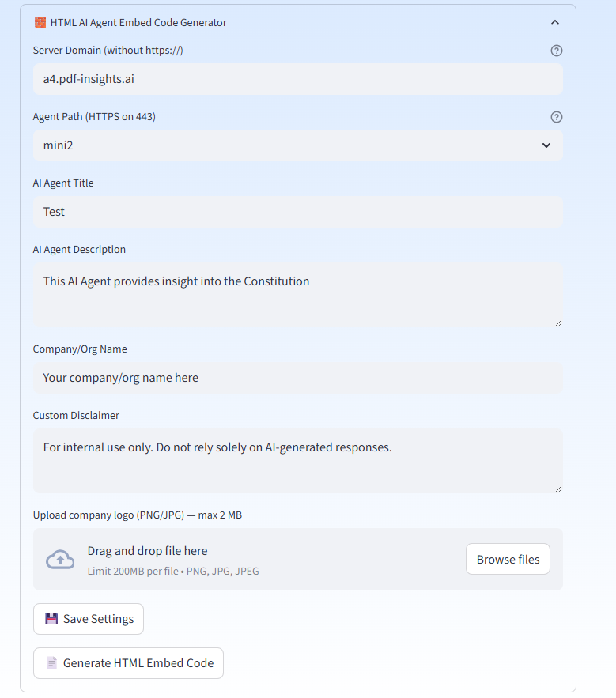This screenshot has height=698, width=616.
Task: Click the drag and drop upload area
Action: (237, 559)
